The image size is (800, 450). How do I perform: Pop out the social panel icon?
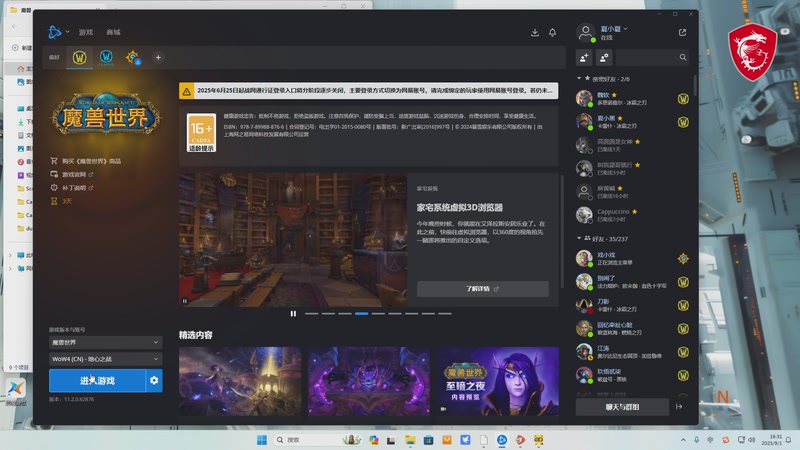pyautogui.click(x=682, y=32)
